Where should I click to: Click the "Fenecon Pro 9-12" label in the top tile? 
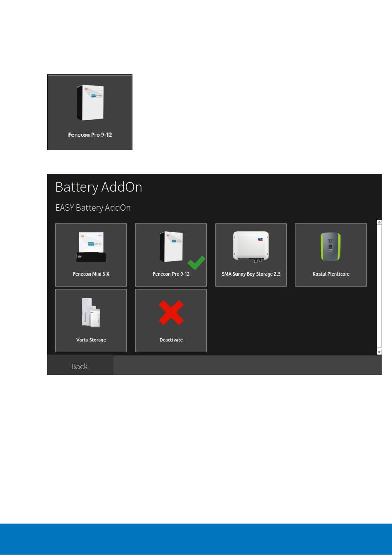(x=90, y=135)
